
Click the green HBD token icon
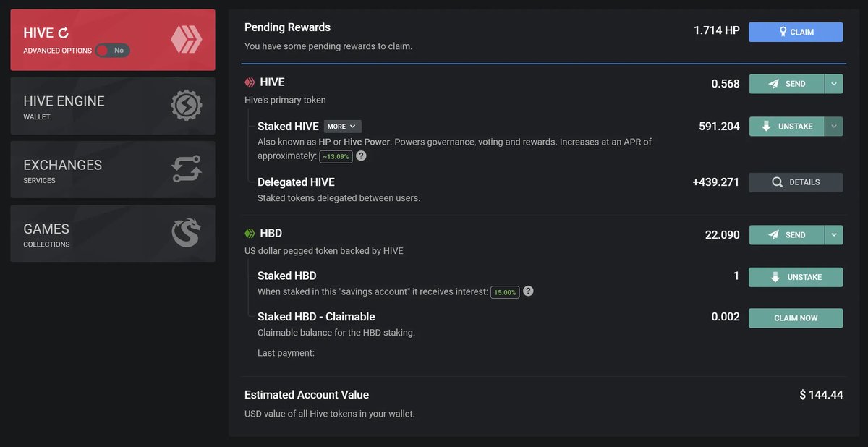pos(250,234)
